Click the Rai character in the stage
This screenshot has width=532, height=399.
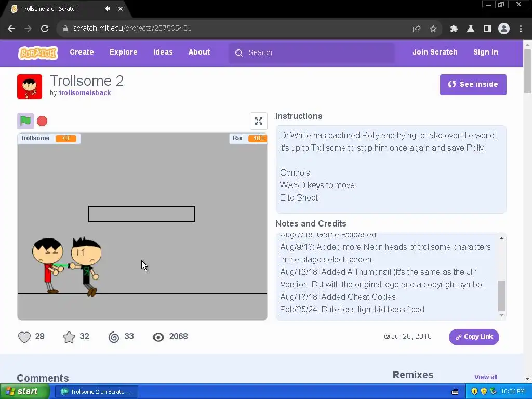point(86,267)
